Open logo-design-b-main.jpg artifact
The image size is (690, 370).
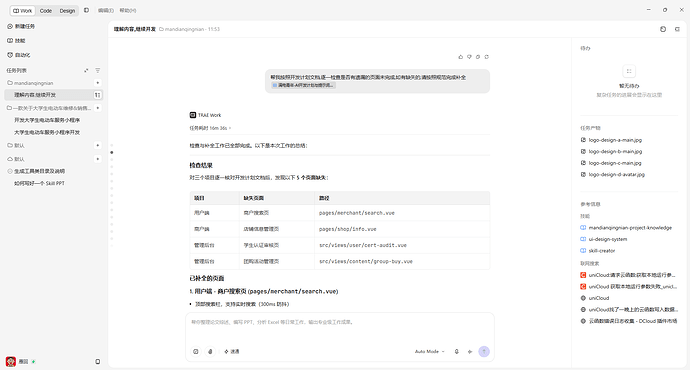pyautogui.click(x=611, y=151)
